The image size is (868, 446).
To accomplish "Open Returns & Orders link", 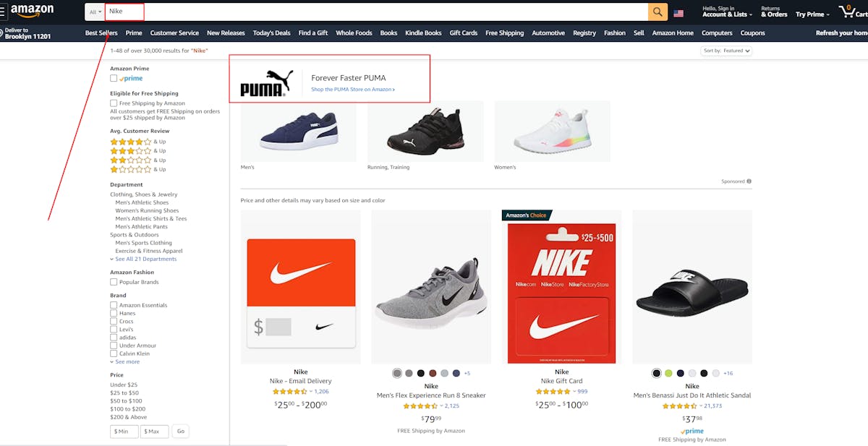I will (774, 12).
